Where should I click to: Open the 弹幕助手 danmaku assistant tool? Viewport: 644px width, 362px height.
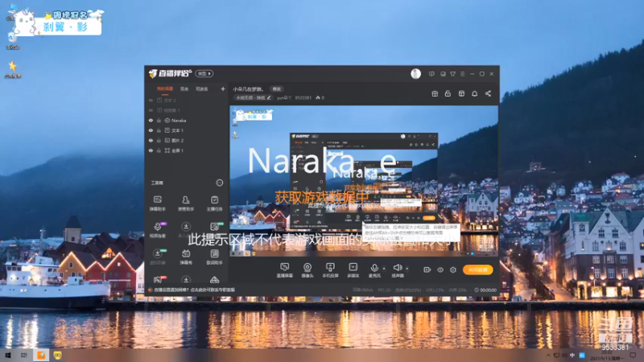pos(157,204)
